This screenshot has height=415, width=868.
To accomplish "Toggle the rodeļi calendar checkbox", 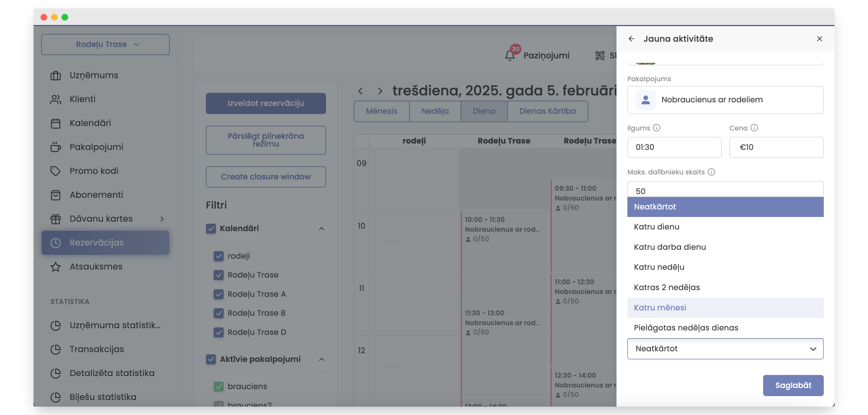I will pos(219,256).
